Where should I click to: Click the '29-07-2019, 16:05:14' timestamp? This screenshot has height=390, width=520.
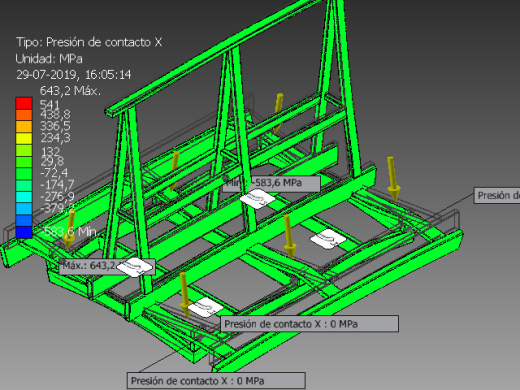coord(74,75)
